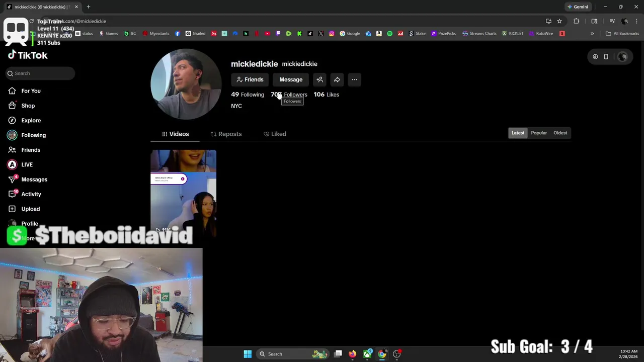Screen dimensions: 644x362
Task: Sort videos by Latest
Action: (518, 133)
